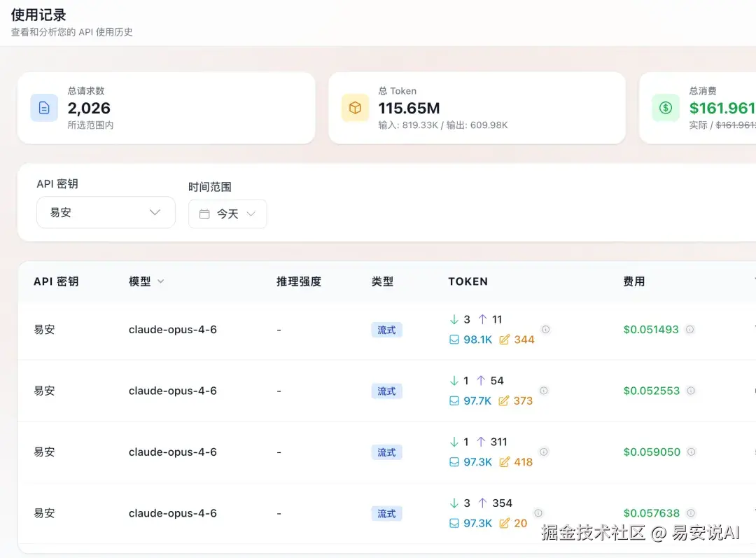Select the TOKEN column header
Viewport: 756px width, 558px height.
pos(468,281)
